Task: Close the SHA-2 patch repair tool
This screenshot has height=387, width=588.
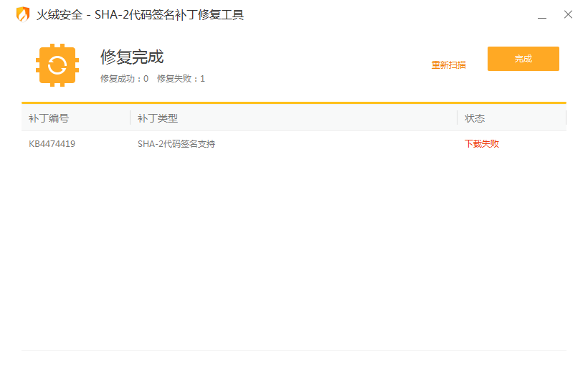Action: 568,14
